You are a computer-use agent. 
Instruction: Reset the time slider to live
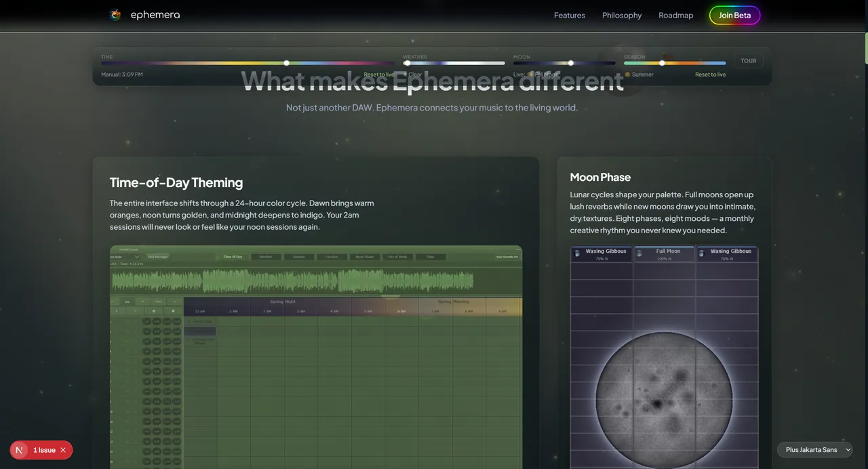point(378,75)
